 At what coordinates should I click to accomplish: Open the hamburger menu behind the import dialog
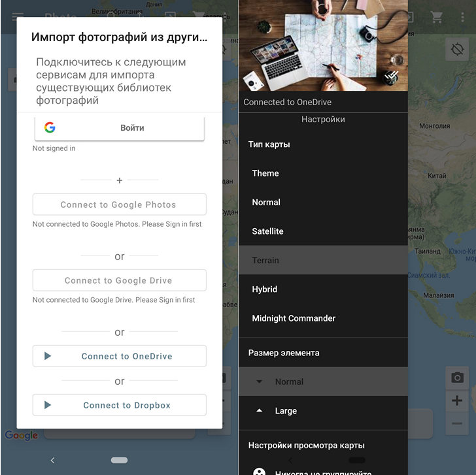pyautogui.click(x=18, y=16)
